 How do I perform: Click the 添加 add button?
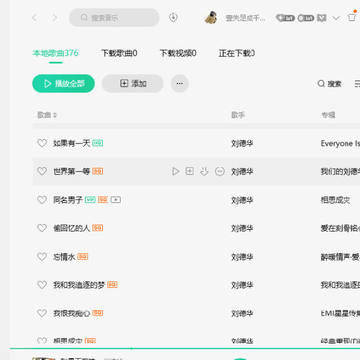point(133,83)
